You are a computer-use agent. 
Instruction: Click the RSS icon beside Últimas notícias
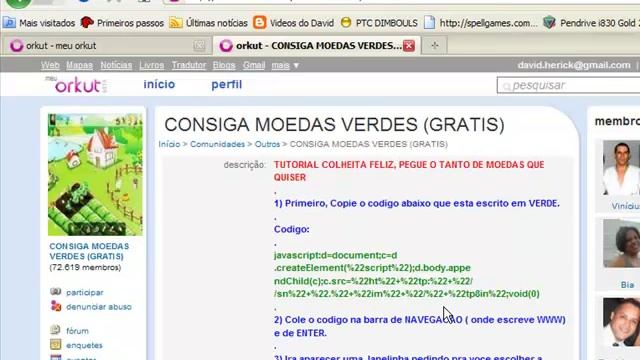176,23
